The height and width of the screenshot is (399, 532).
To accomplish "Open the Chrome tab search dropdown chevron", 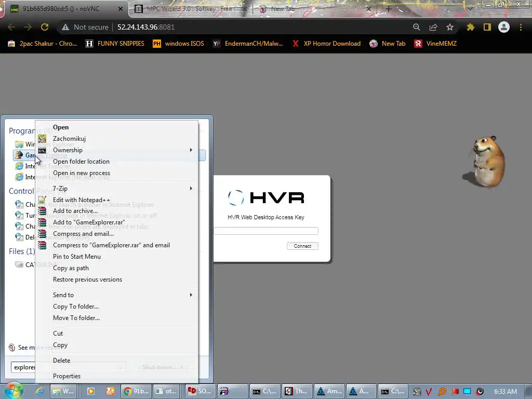I will (470, 9).
